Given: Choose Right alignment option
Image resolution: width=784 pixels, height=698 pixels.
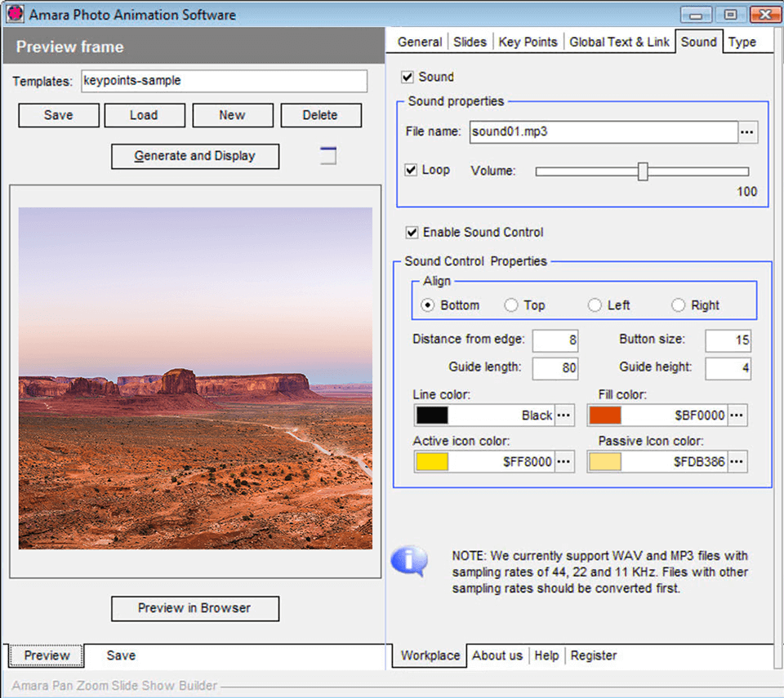Looking at the screenshot, I should pos(678,305).
